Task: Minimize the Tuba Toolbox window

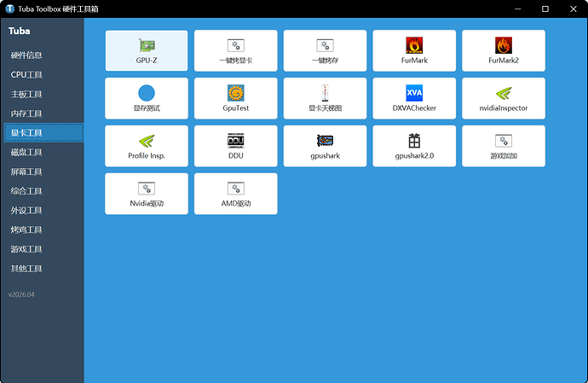Action: pyautogui.click(x=518, y=9)
